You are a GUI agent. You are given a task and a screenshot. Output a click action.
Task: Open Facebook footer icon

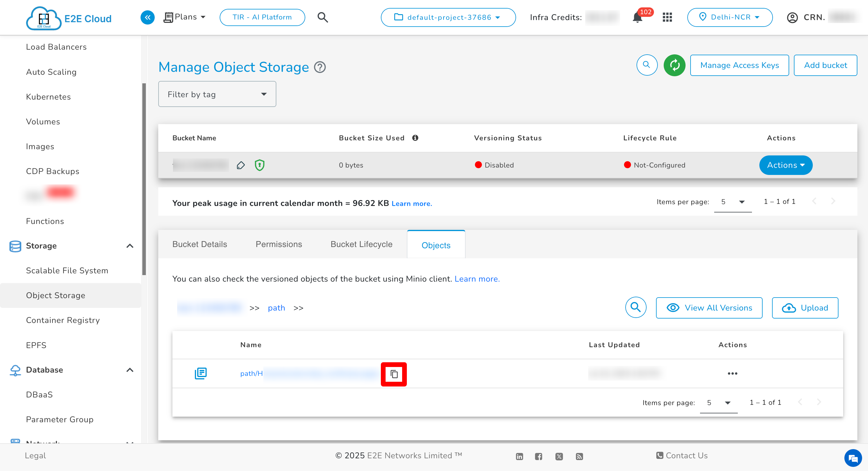pos(538,456)
